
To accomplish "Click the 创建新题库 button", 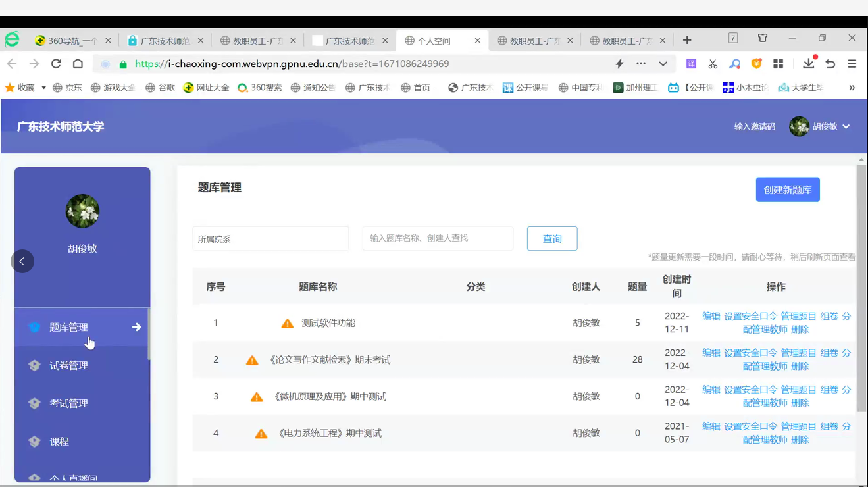I will point(787,190).
